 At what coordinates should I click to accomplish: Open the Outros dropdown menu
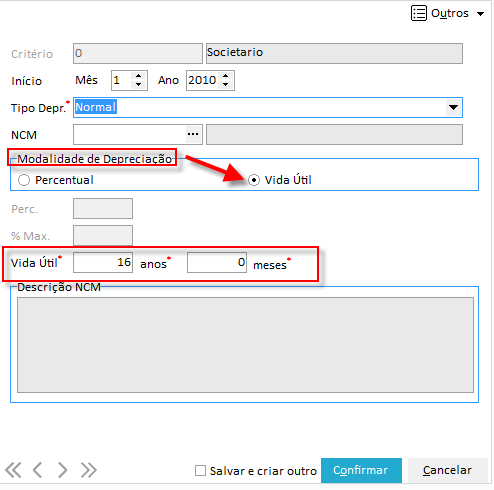480,14
